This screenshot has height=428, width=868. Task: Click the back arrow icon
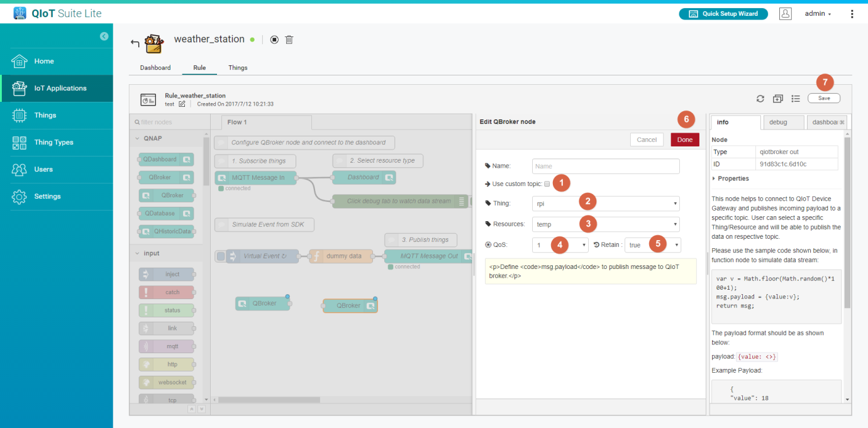pos(135,43)
